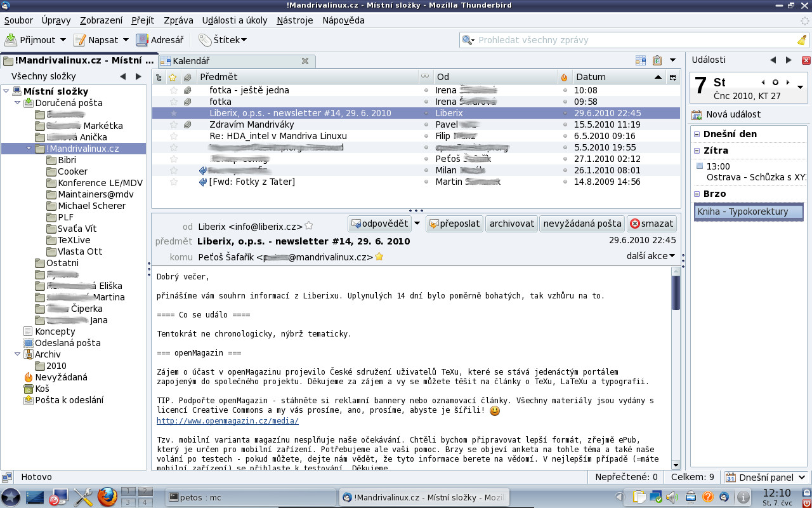Image resolution: width=812 pixels, height=508 pixels.
Task: Click the thread column header icon
Action: (x=158, y=77)
